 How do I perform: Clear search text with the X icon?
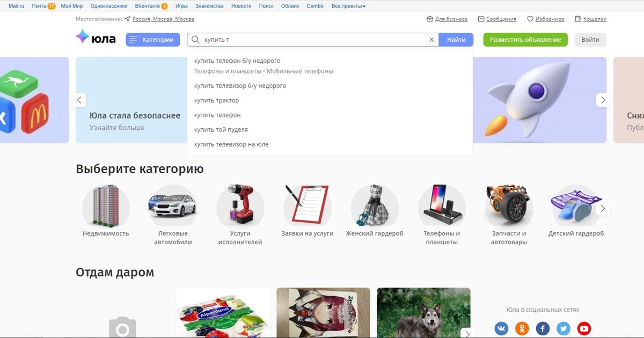click(x=431, y=40)
